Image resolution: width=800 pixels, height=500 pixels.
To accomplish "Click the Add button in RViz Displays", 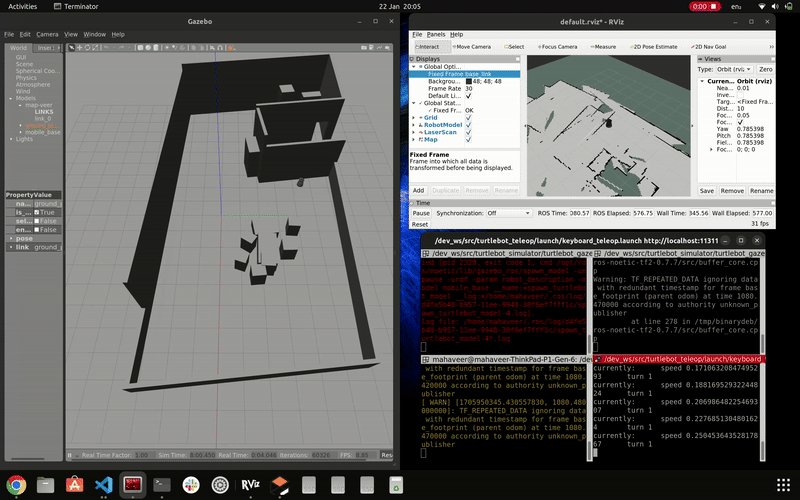I will click(418, 190).
